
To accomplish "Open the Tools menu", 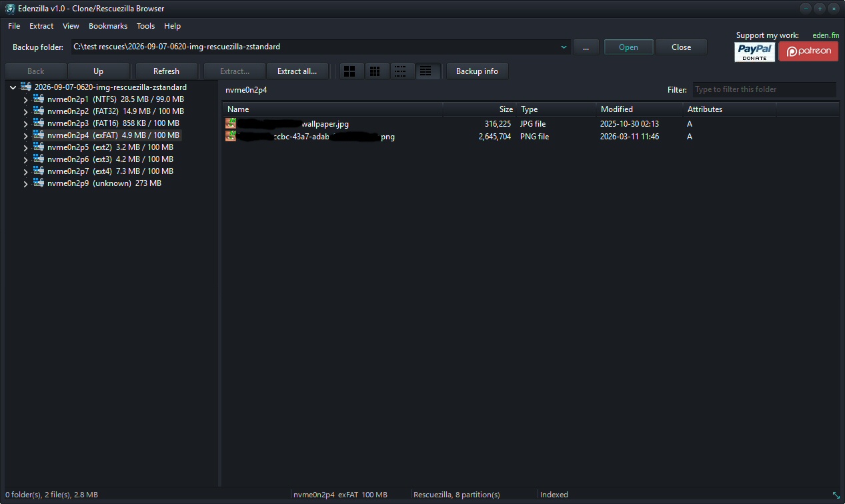I will pos(145,26).
